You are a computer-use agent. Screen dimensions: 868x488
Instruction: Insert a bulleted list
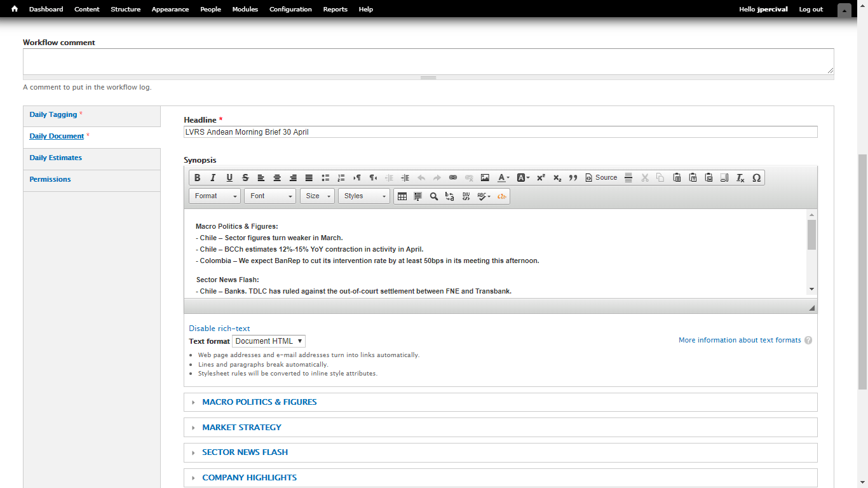tap(325, 178)
